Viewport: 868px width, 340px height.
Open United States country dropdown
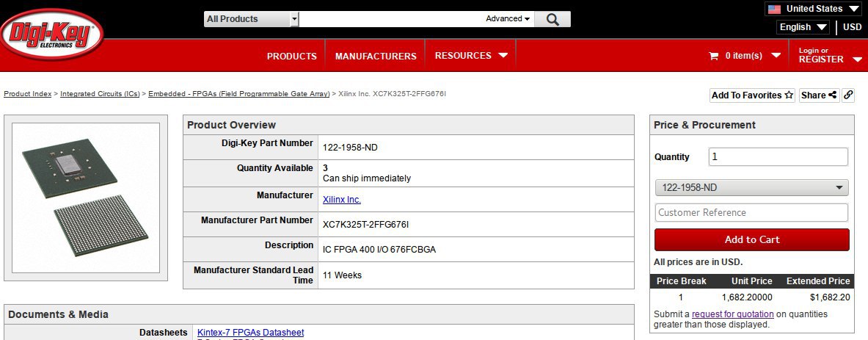tap(813, 9)
